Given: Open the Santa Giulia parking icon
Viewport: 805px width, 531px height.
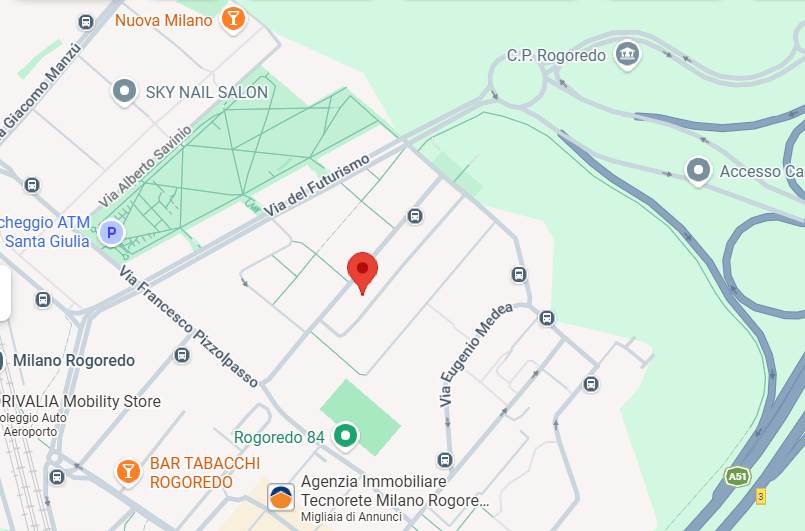Looking at the screenshot, I should coord(111,233).
